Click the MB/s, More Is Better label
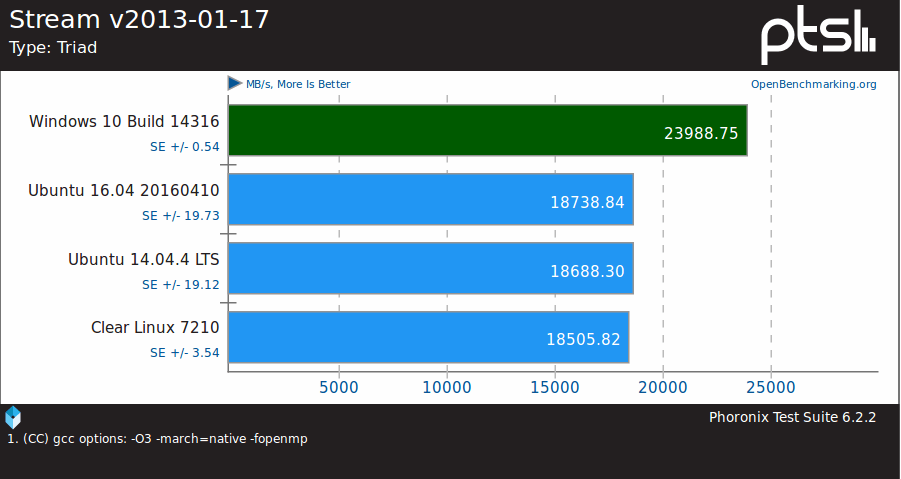 point(298,84)
